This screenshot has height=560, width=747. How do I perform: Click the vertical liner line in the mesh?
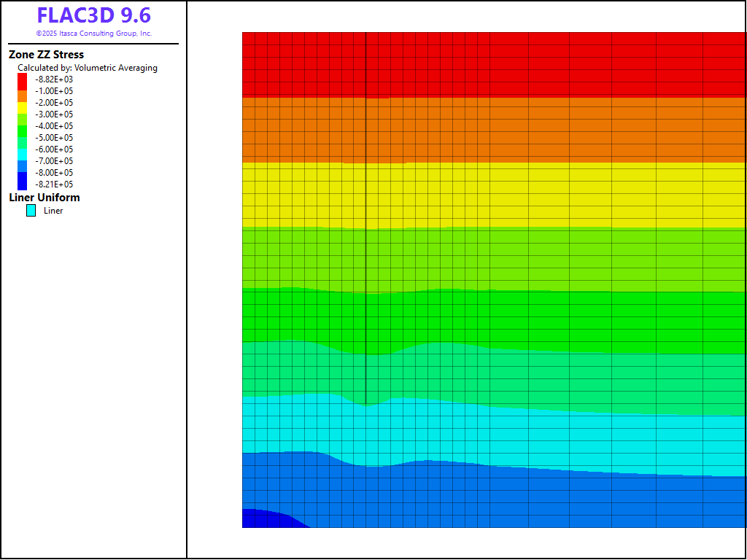click(365, 219)
